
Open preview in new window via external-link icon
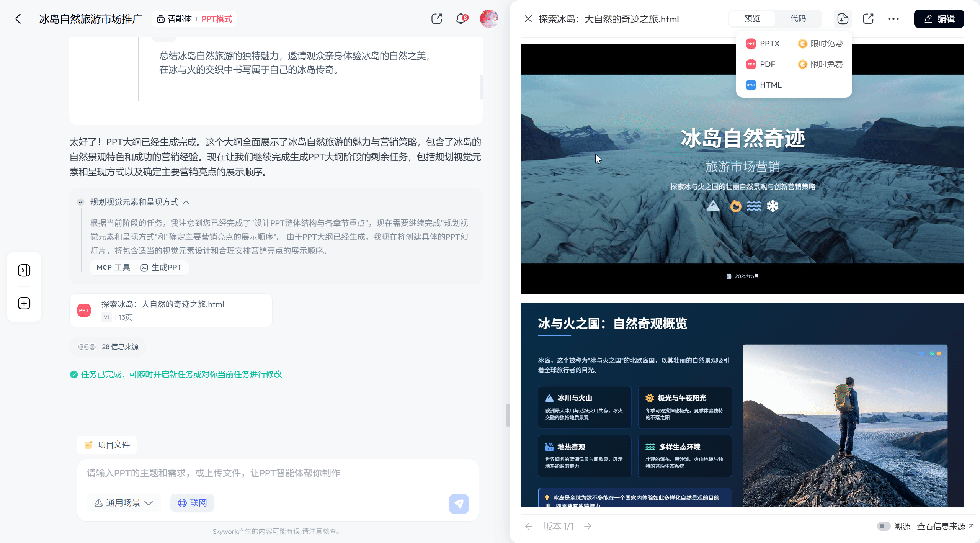868,18
